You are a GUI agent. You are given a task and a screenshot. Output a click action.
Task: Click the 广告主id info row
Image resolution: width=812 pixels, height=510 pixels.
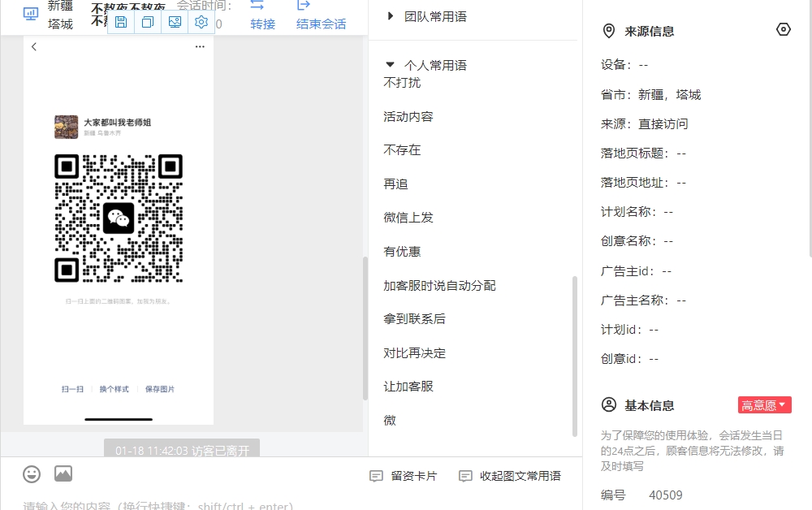coord(636,270)
